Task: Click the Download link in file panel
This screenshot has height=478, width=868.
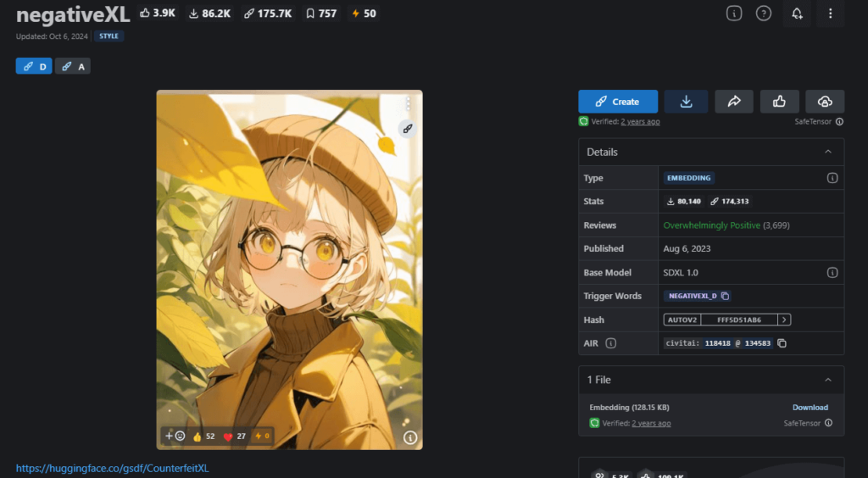Action: pyautogui.click(x=810, y=407)
